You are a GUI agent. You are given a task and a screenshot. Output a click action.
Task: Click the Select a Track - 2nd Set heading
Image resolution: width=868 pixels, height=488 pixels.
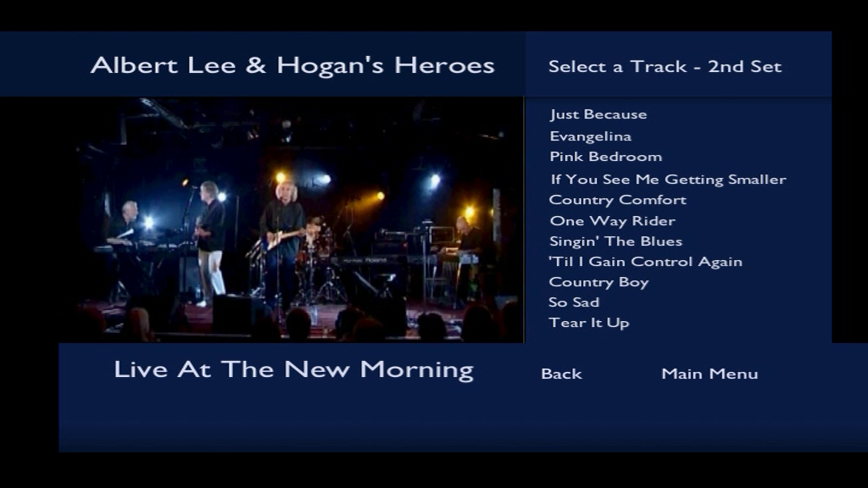click(x=665, y=66)
